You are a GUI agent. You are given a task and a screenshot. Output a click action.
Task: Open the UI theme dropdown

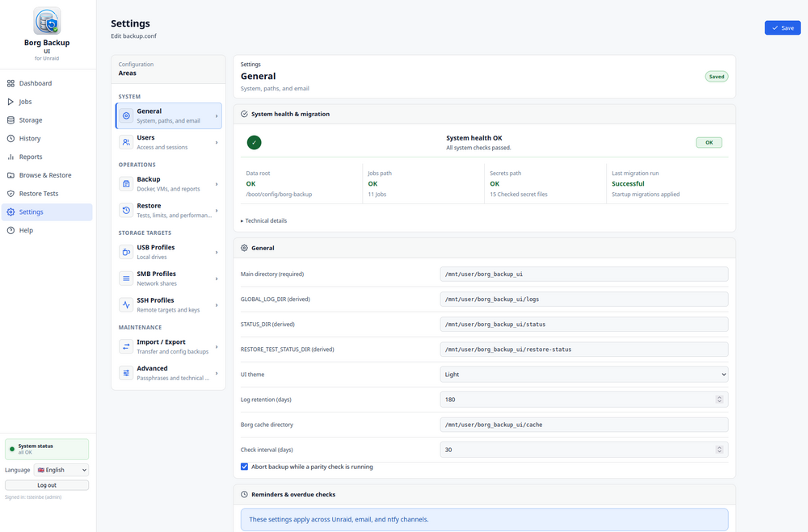(x=584, y=375)
